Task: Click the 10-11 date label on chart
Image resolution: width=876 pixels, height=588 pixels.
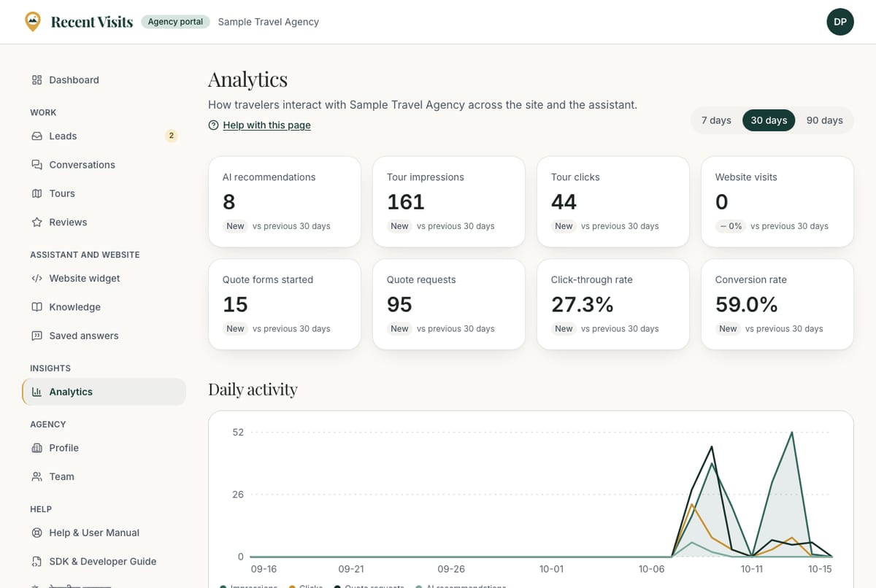Action: [x=752, y=569]
